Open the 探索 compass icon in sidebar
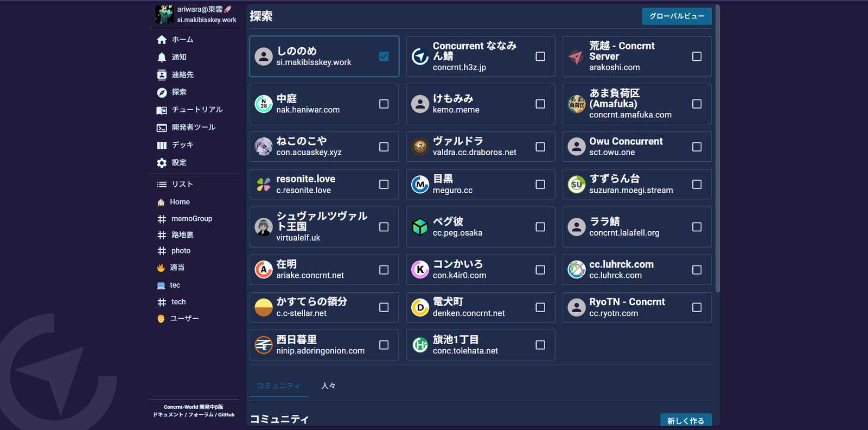Image resolution: width=868 pixels, height=430 pixels. point(162,92)
